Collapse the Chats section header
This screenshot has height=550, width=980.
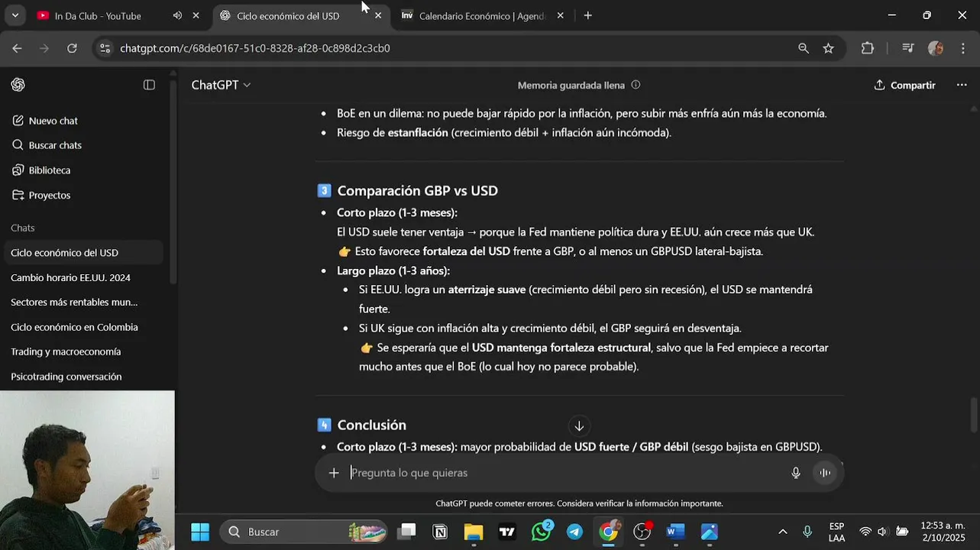pyautogui.click(x=23, y=228)
